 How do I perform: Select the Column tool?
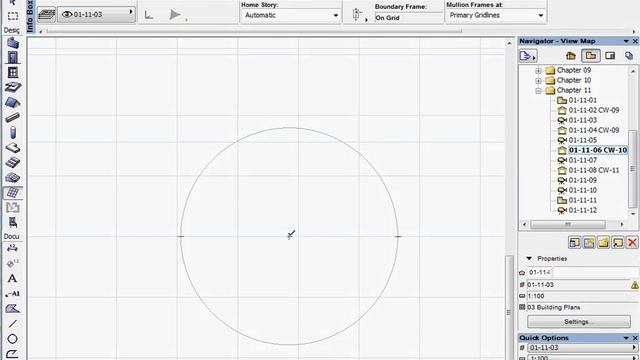13,133
